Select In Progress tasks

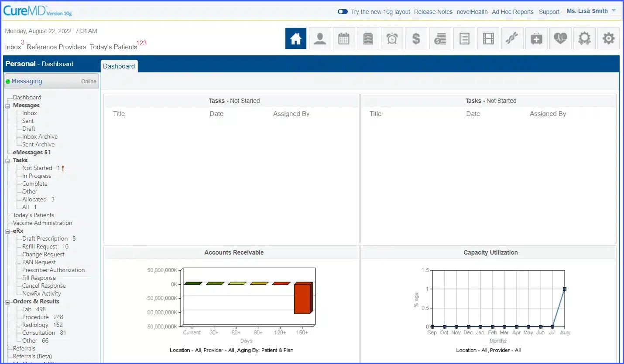point(37,176)
